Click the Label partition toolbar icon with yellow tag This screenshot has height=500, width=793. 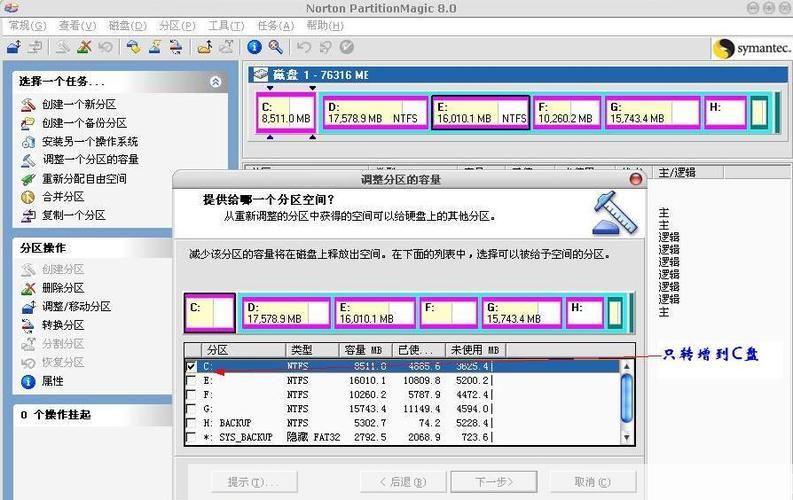[x=133, y=47]
